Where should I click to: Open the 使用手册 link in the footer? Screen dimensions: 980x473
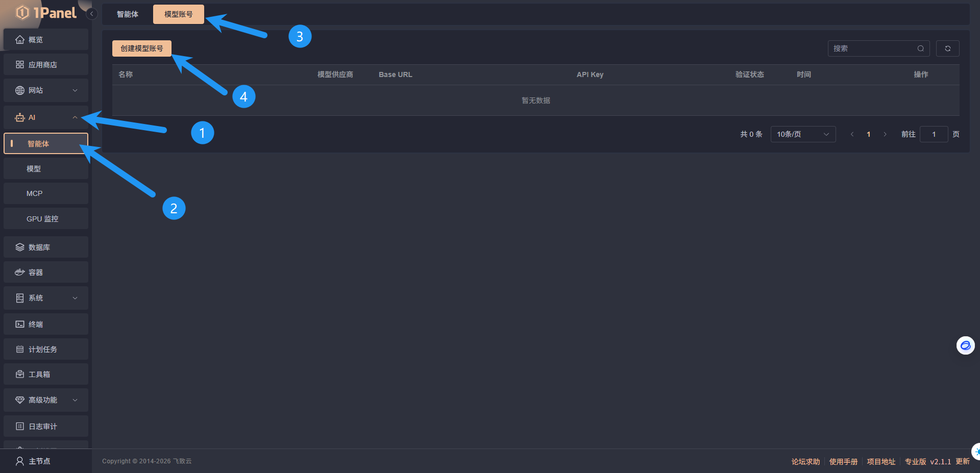coord(843,462)
